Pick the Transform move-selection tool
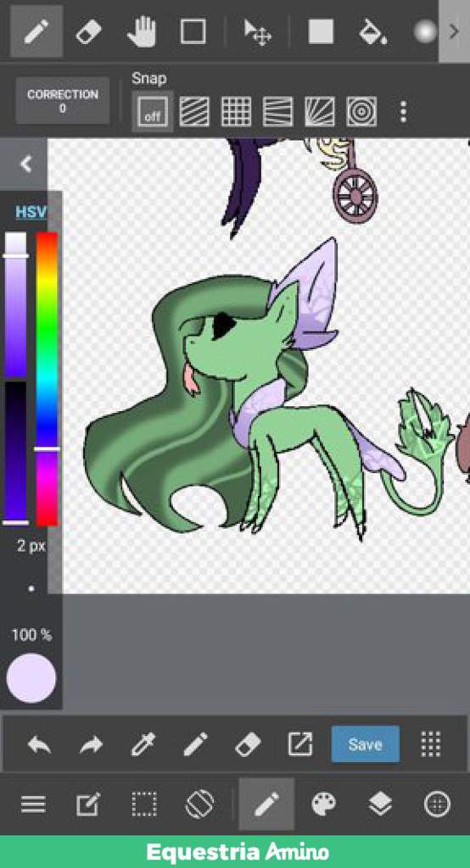Viewport: 470px width, 868px height. [257, 32]
